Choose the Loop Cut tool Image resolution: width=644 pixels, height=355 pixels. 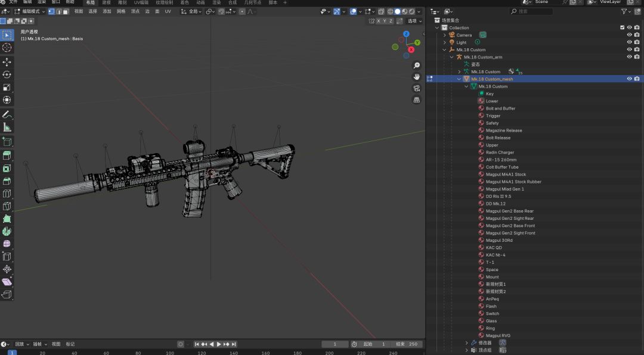7,194
